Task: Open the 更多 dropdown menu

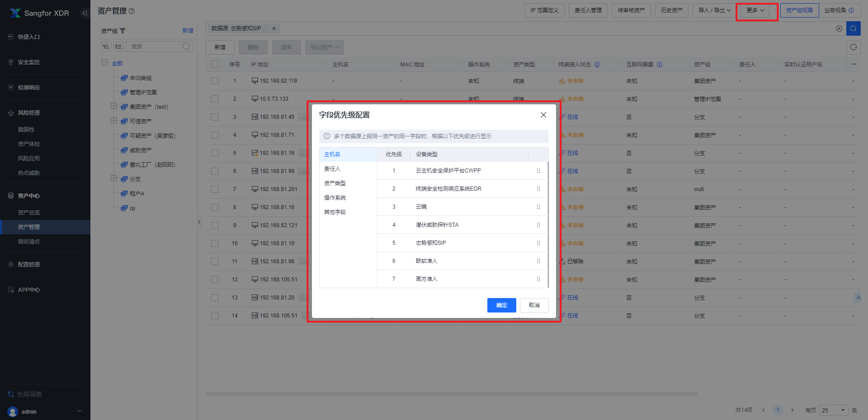Action: [755, 10]
